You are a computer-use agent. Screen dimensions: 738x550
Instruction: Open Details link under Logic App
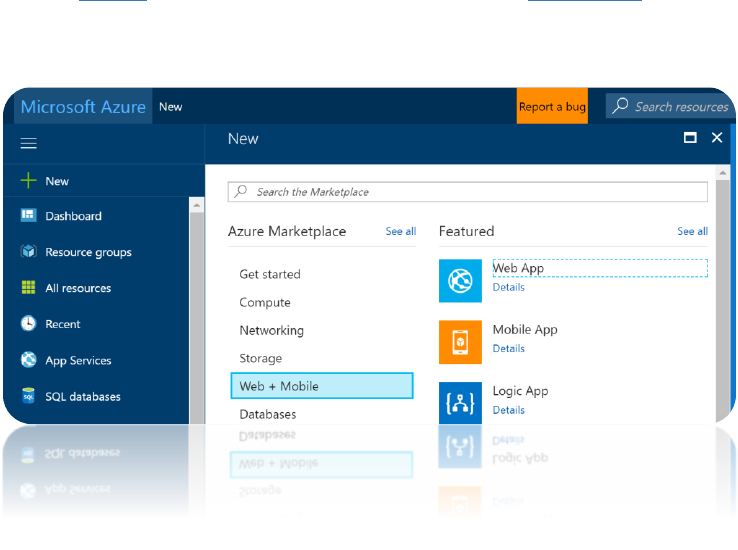pyautogui.click(x=508, y=410)
